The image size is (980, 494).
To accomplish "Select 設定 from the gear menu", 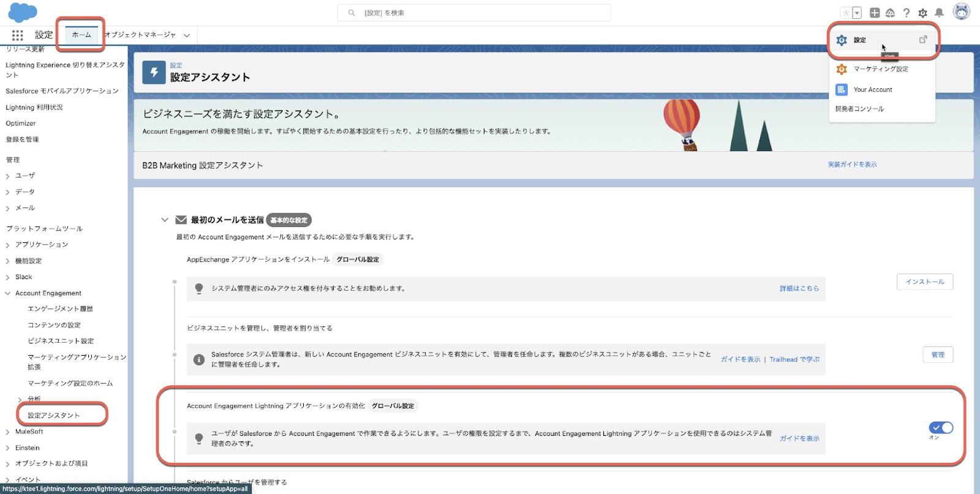I will point(882,40).
